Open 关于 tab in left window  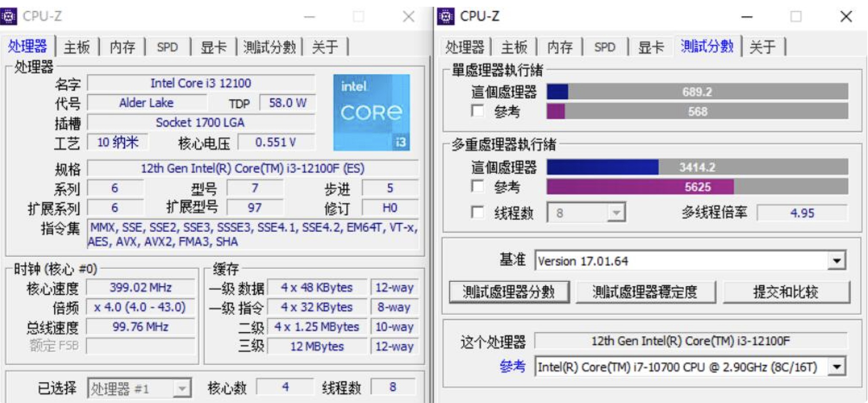[325, 47]
